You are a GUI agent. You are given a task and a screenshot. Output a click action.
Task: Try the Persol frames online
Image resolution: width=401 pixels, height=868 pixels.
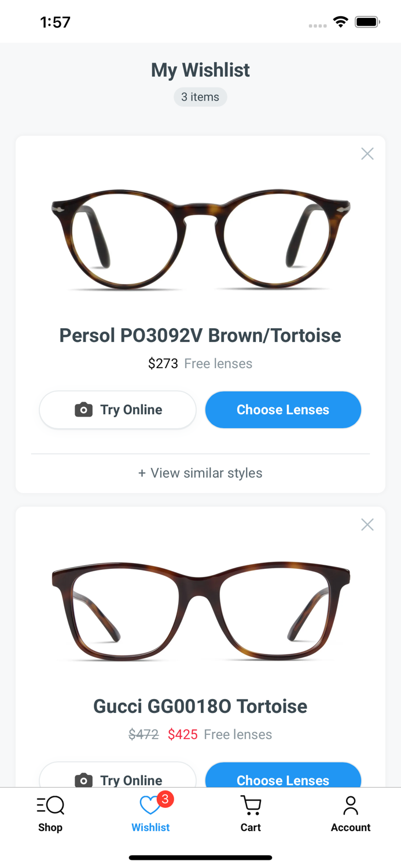117,410
